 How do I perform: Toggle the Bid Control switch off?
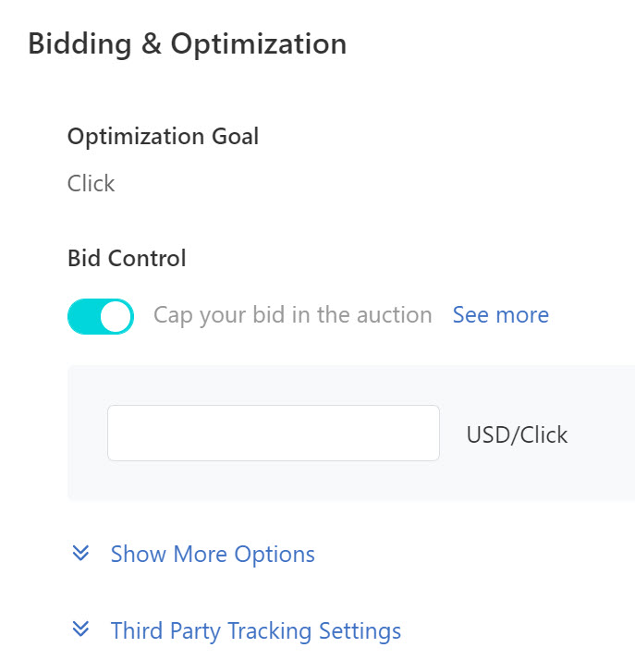click(x=101, y=316)
